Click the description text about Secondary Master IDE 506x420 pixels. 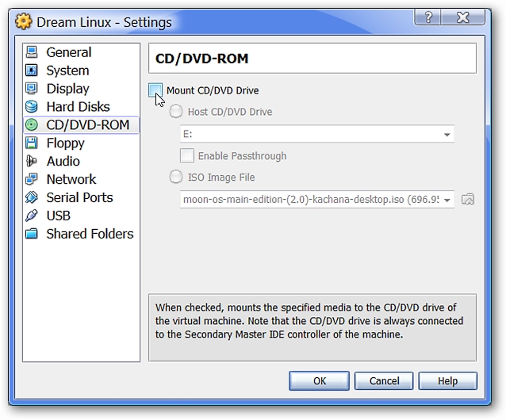[x=309, y=321]
